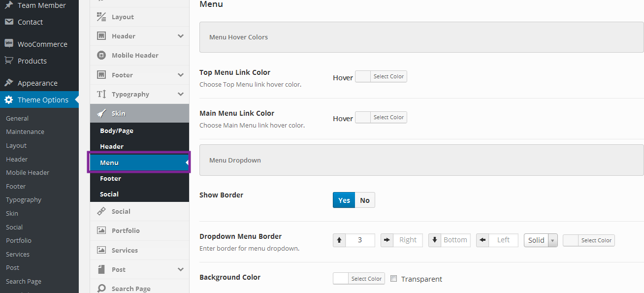
Task: Open the Solid border style dropdown
Action: (x=541, y=240)
